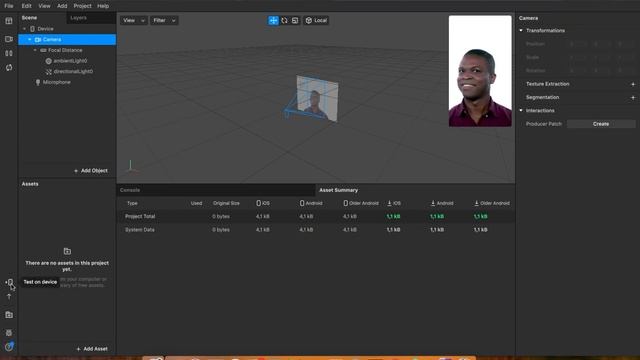Click the empty assets folder icon
This screenshot has height=360, width=640.
67,251
